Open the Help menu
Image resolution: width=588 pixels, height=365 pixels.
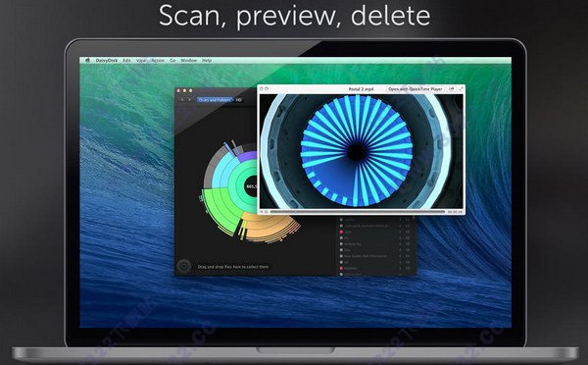point(207,61)
